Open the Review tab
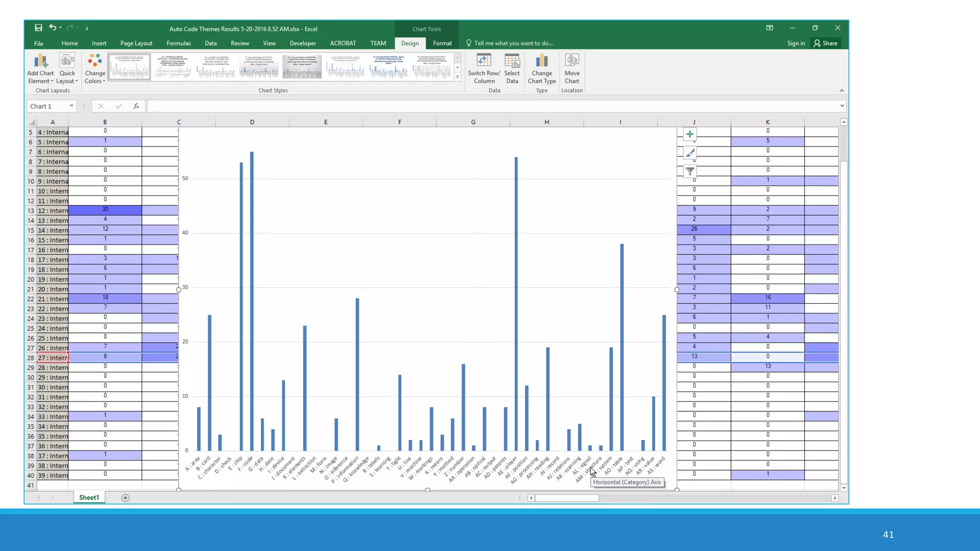 click(x=240, y=43)
